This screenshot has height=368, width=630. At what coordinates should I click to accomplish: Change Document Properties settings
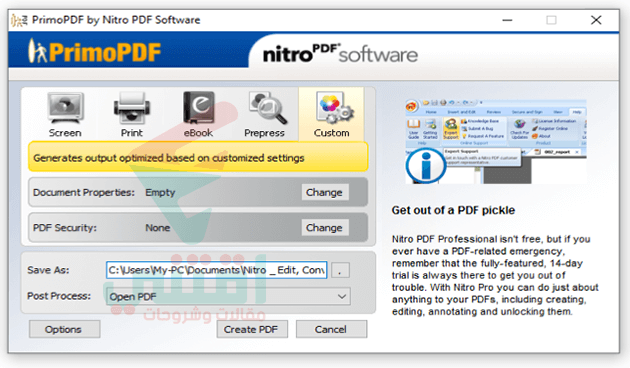pyautogui.click(x=325, y=192)
